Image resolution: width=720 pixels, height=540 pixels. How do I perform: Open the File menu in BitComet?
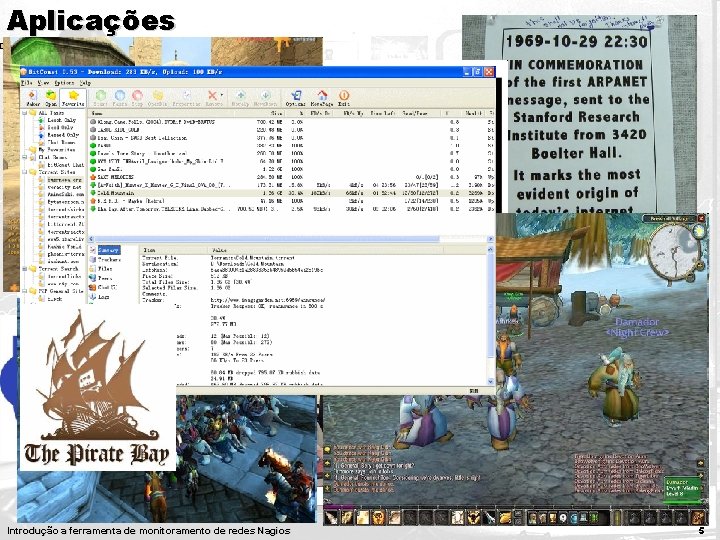pyautogui.click(x=27, y=83)
